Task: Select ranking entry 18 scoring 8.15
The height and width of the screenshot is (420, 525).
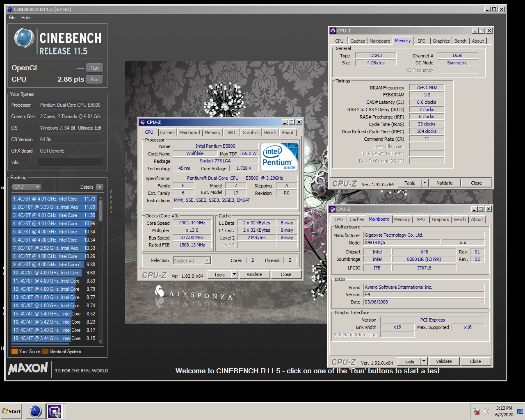Action: pyautogui.click(x=54, y=338)
